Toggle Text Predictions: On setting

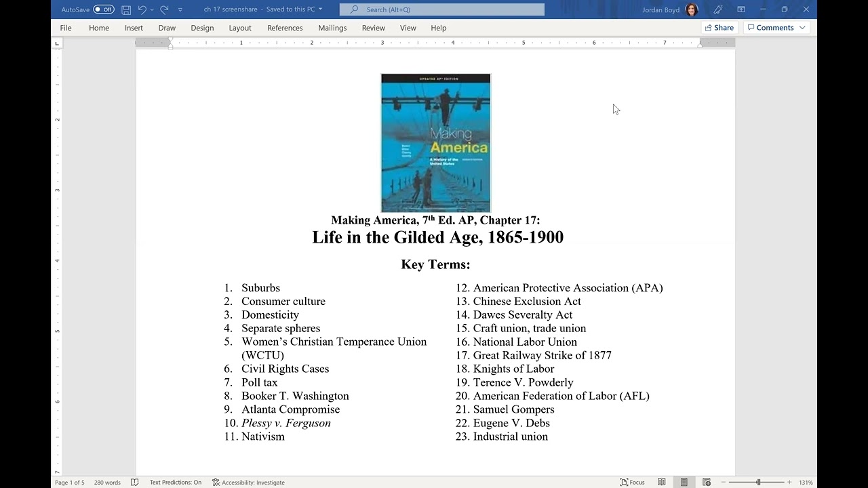(176, 483)
